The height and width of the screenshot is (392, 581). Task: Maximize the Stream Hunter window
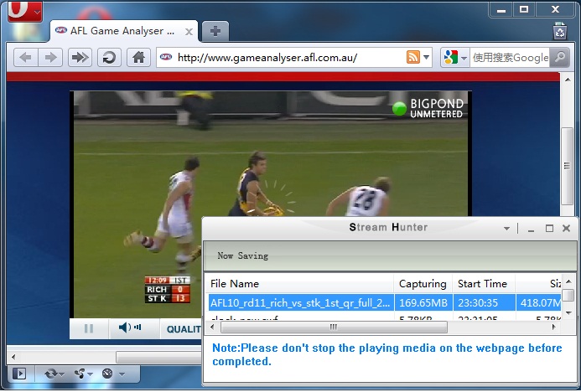click(549, 229)
